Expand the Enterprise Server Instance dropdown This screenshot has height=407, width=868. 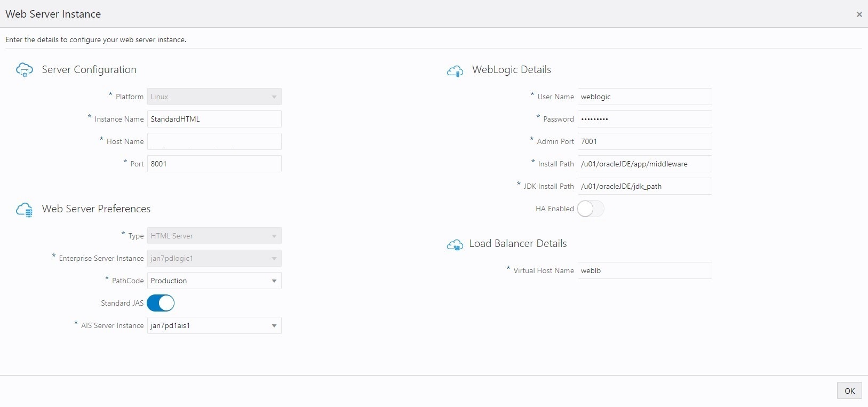click(x=214, y=258)
